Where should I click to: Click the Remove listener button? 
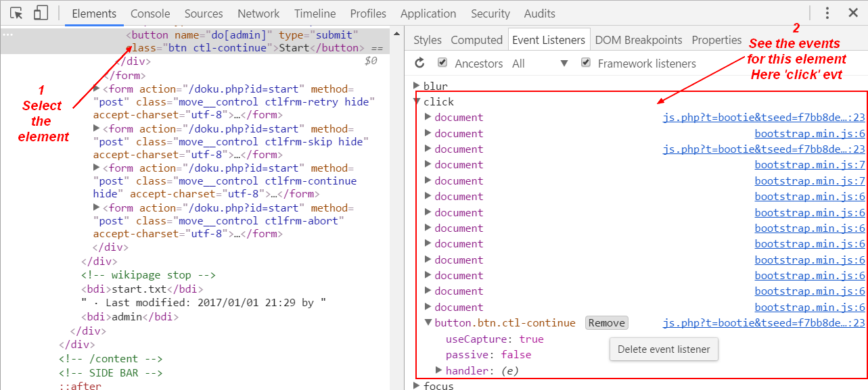tap(606, 322)
